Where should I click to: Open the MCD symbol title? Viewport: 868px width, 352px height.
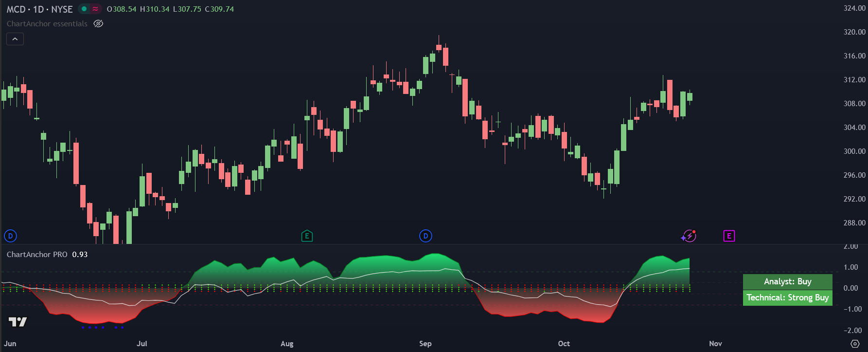pos(39,9)
